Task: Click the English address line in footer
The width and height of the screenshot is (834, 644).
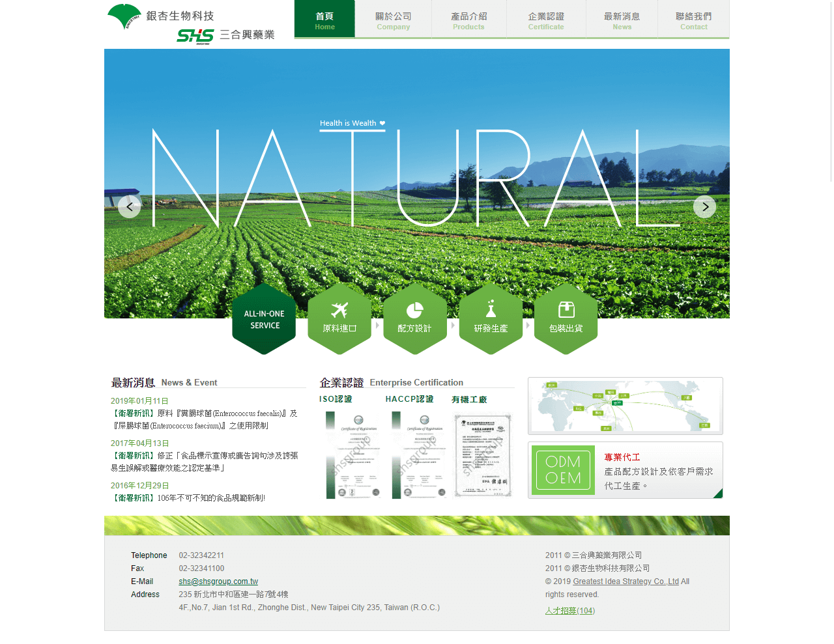Action: (309, 608)
